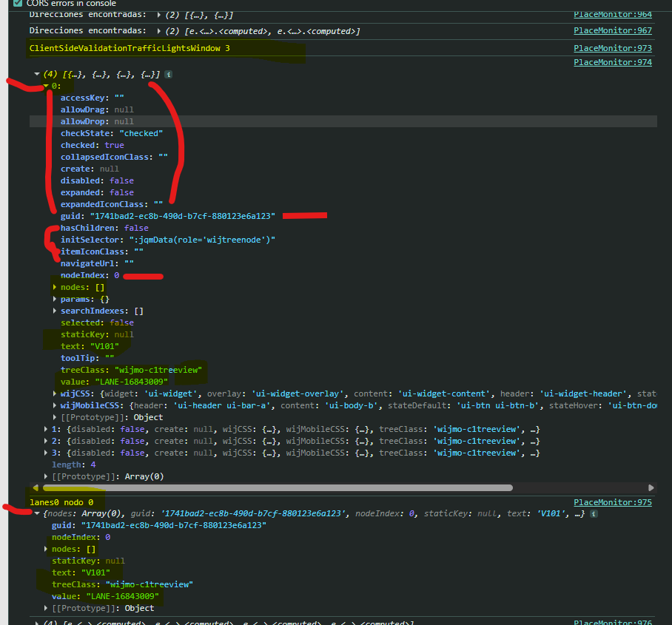Select the guid value in item 0

[x=183, y=216]
